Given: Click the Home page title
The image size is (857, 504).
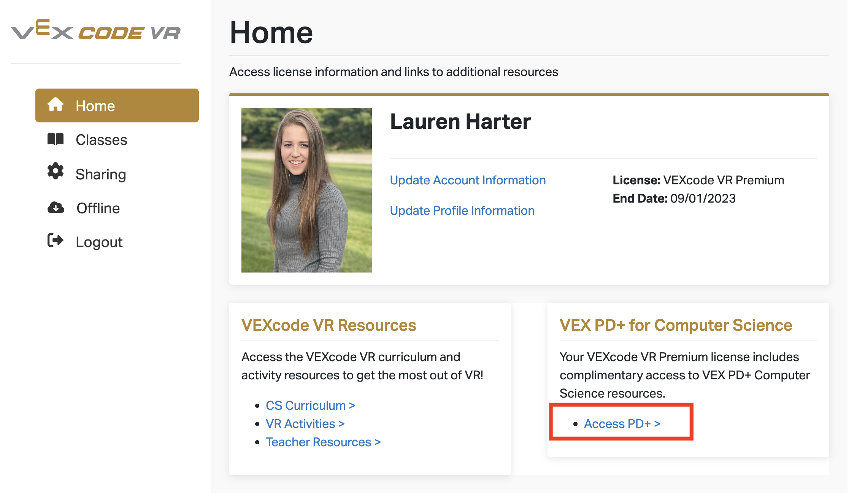Looking at the screenshot, I should point(271,33).
